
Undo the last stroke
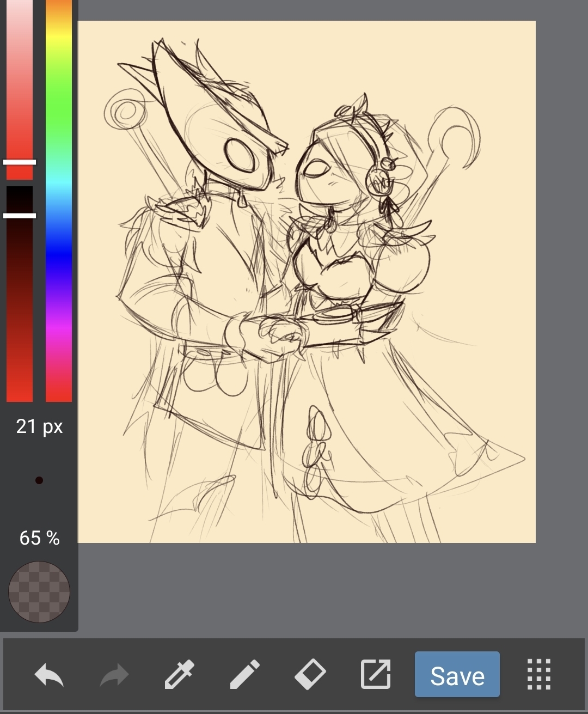tap(49, 675)
